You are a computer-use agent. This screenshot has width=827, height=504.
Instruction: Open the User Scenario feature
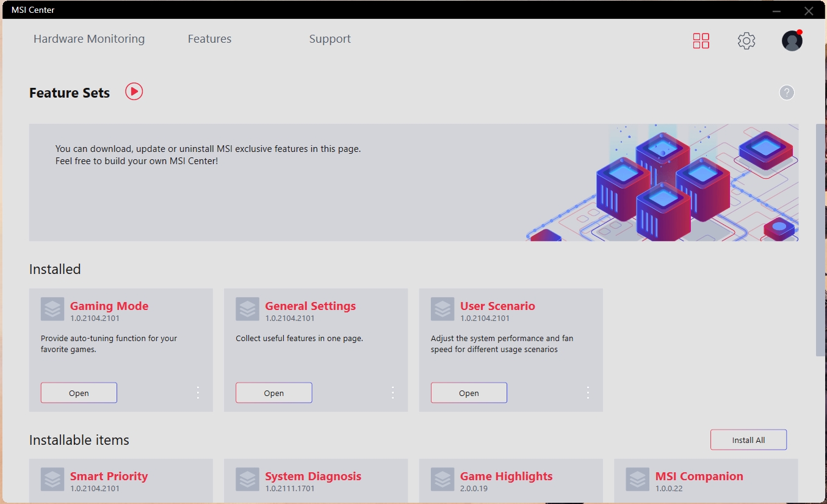tap(469, 393)
